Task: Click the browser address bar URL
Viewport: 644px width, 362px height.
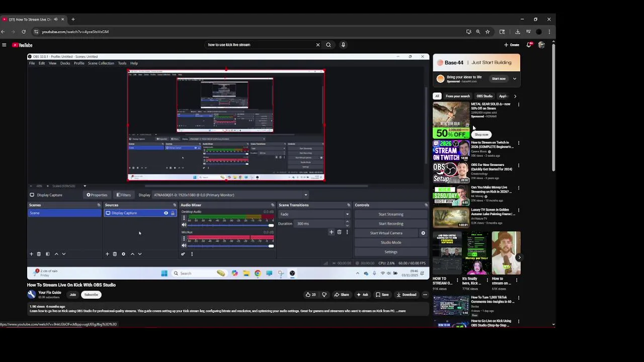Action: pos(75,32)
